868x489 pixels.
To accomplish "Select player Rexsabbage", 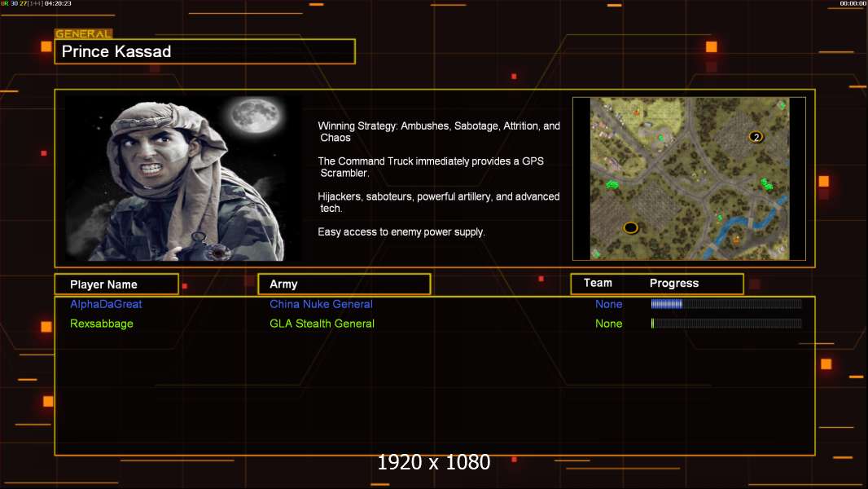I will tap(101, 324).
